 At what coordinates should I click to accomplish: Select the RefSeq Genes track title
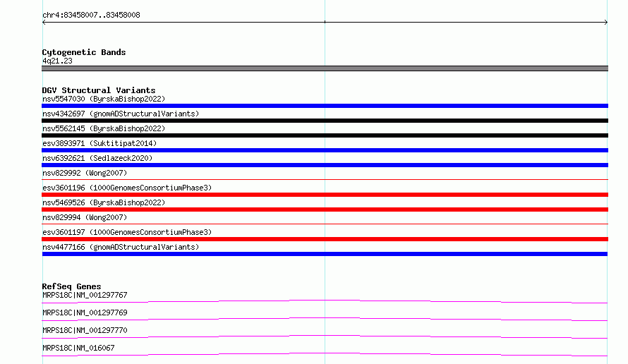[x=71, y=286]
